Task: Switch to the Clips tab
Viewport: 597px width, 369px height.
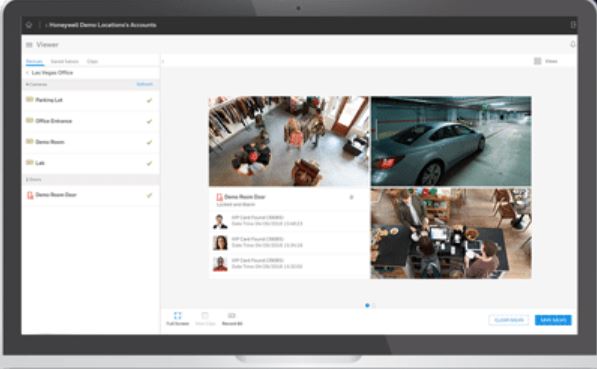Action: [x=92, y=61]
